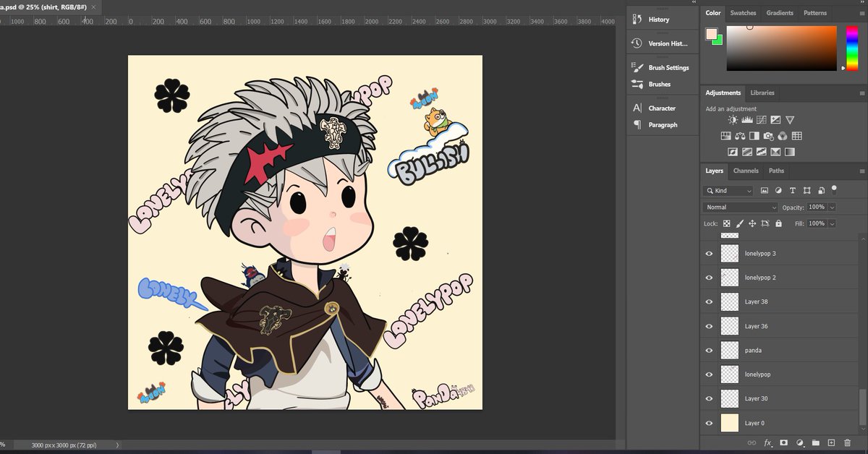Hide the lonelypop 2 layer

coord(709,278)
